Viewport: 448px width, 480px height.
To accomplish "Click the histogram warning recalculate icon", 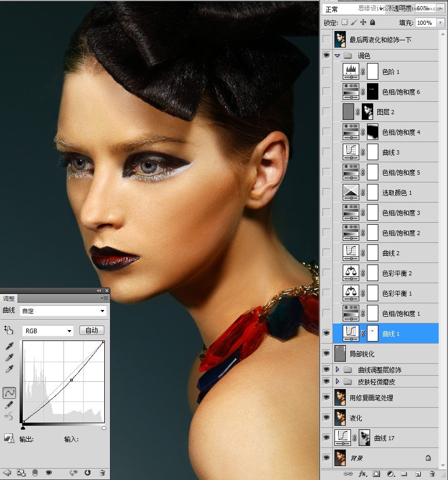I will pyautogui.click(x=9, y=438).
